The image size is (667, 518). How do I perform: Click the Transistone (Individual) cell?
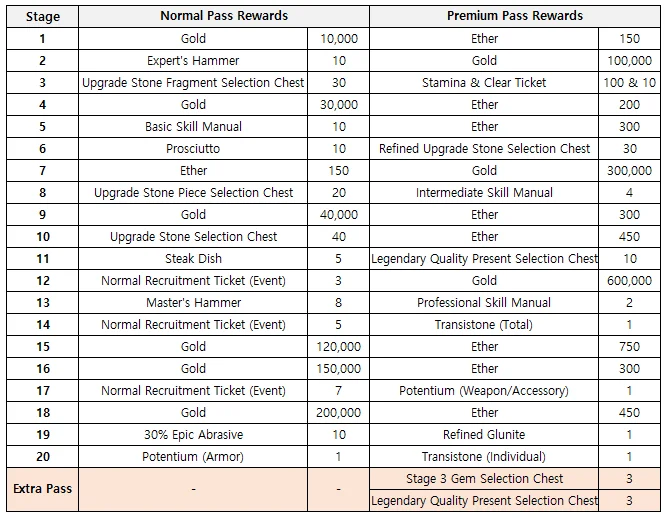(x=485, y=456)
